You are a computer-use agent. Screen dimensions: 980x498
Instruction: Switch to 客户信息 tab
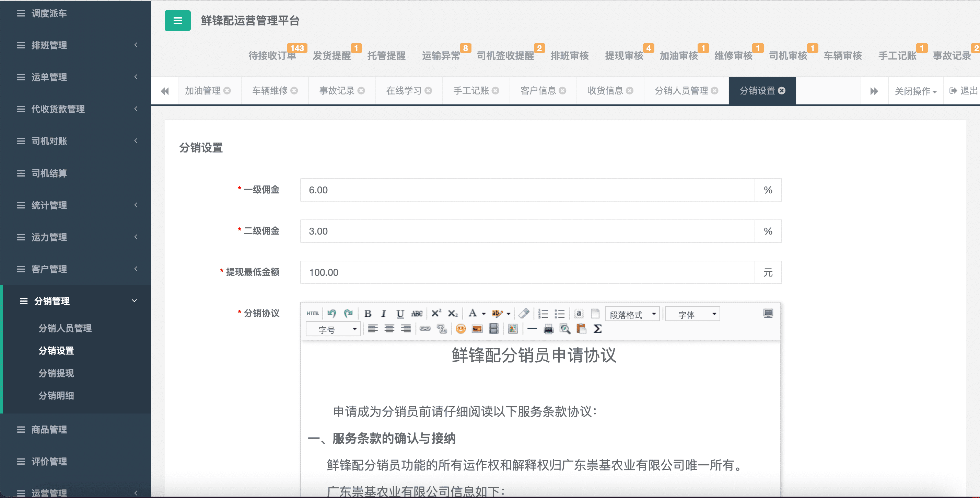(538, 91)
